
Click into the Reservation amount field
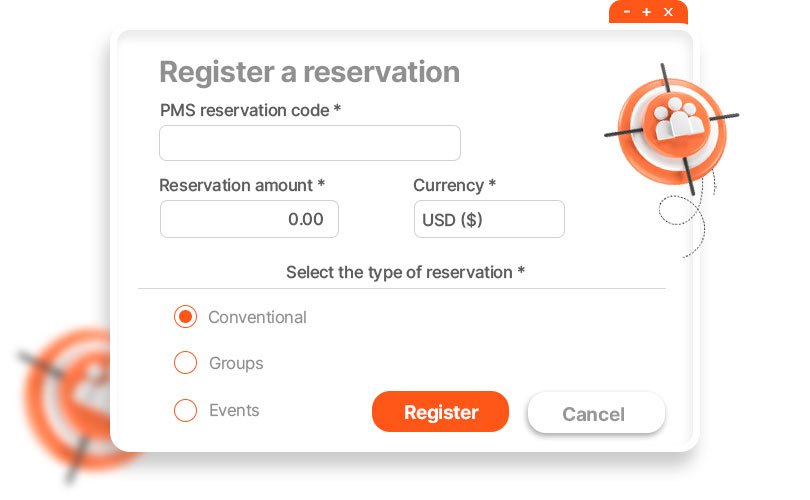coord(249,219)
